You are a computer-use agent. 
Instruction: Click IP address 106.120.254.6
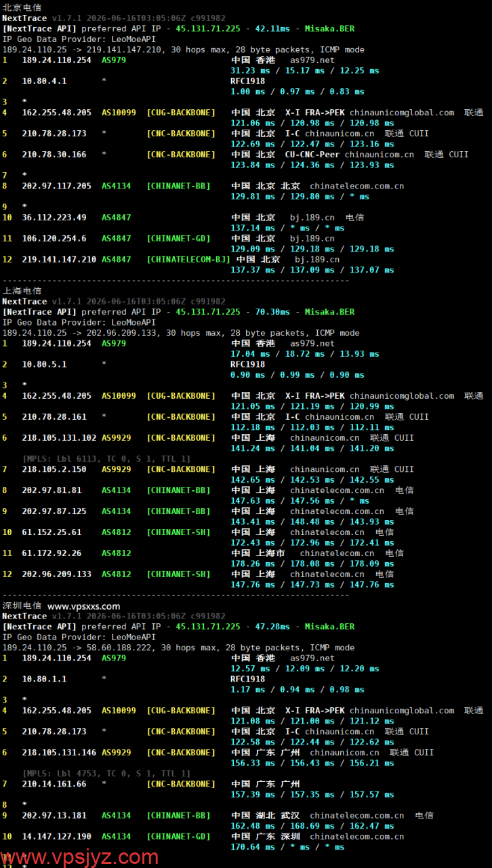tap(54, 239)
